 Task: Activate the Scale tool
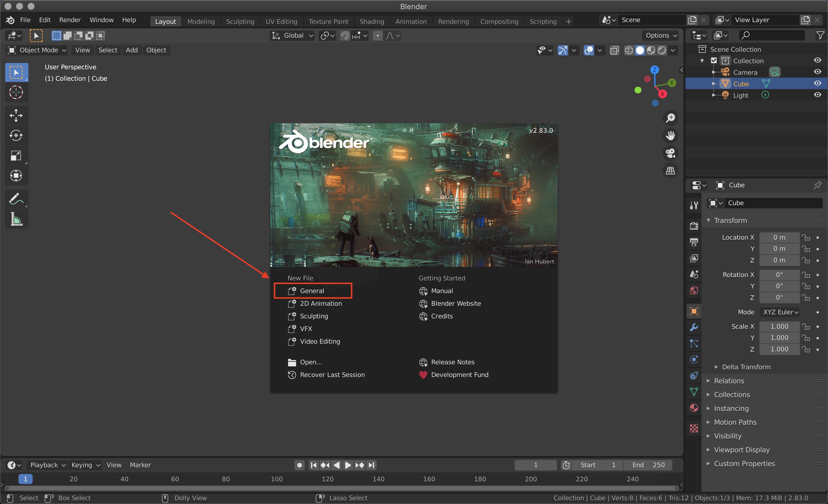point(16,156)
